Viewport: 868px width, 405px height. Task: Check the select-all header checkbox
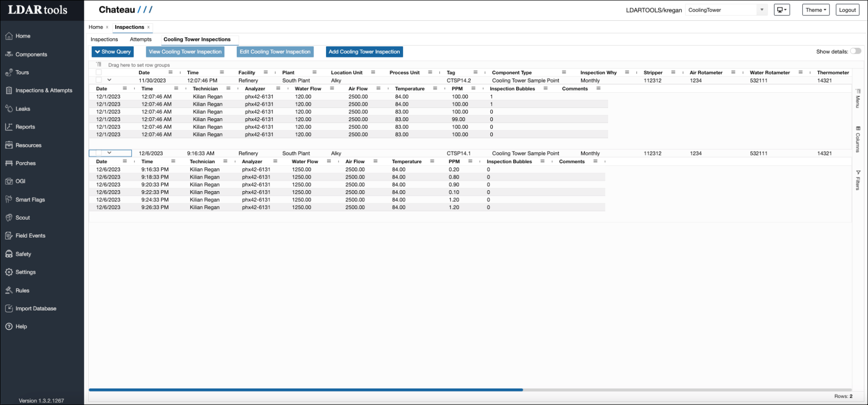(x=99, y=72)
